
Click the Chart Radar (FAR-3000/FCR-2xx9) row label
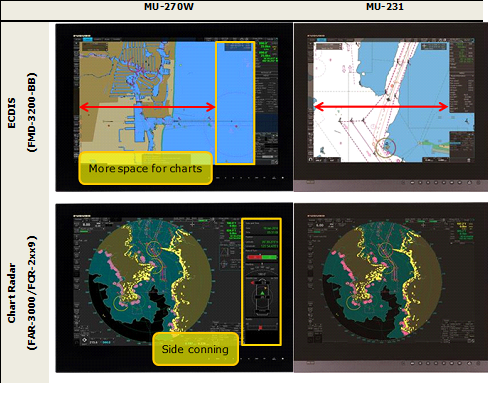[22, 293]
